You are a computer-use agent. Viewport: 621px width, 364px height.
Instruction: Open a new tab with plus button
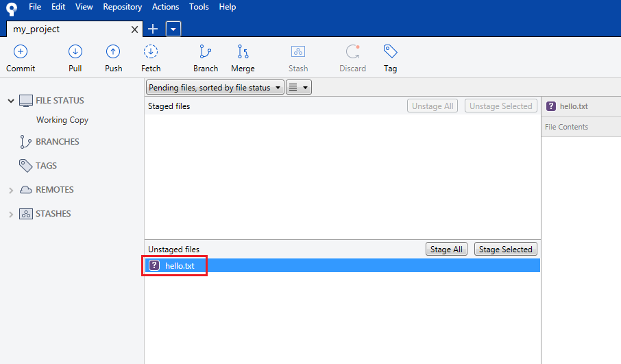(x=153, y=29)
